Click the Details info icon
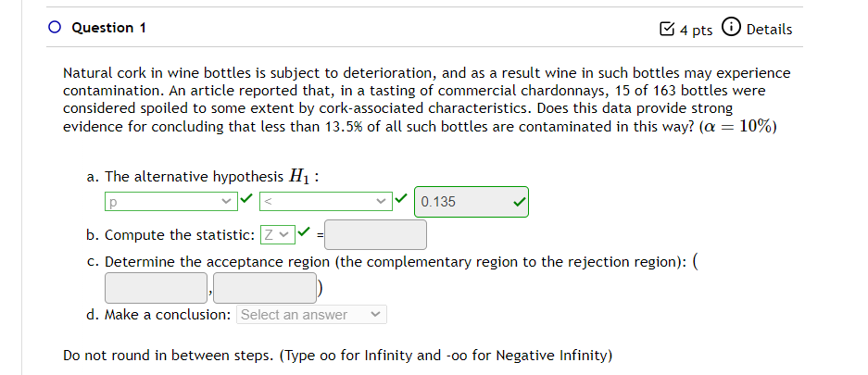 coord(731,29)
